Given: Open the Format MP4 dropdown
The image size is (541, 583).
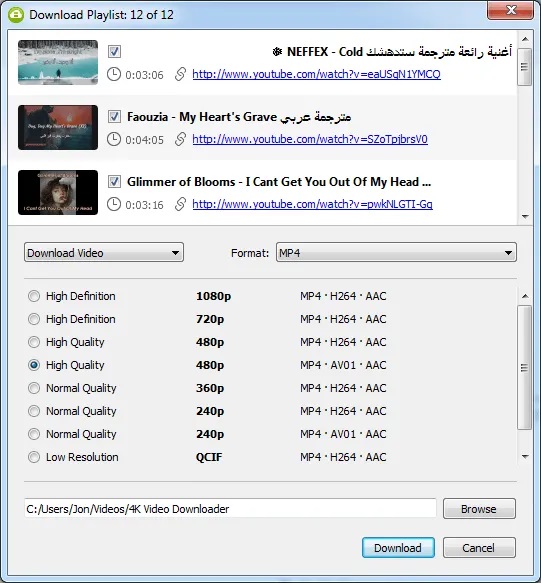Looking at the screenshot, I should [x=396, y=252].
